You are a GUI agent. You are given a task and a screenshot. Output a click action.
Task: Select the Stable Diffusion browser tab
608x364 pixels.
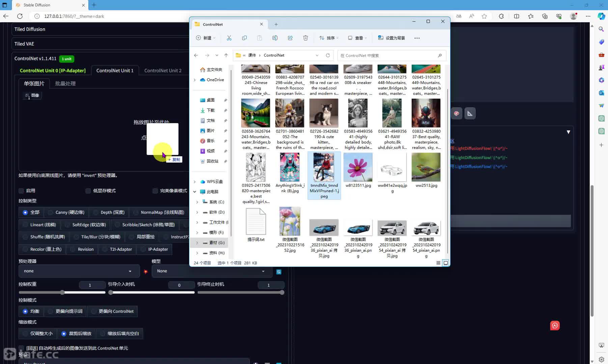[50, 5]
